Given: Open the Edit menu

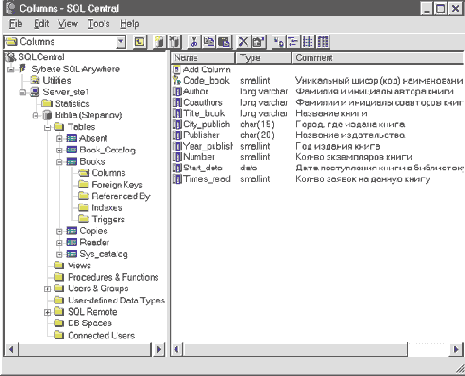Looking at the screenshot, I should [42, 24].
